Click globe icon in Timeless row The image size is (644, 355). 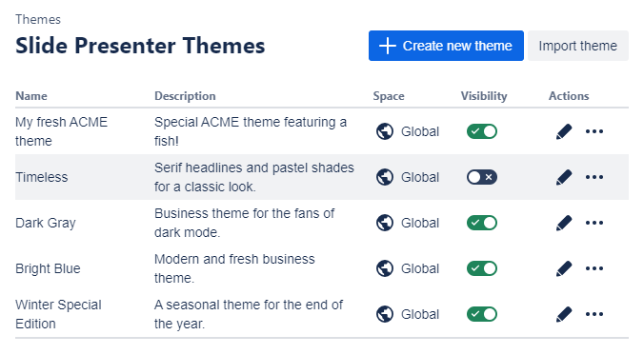(385, 177)
